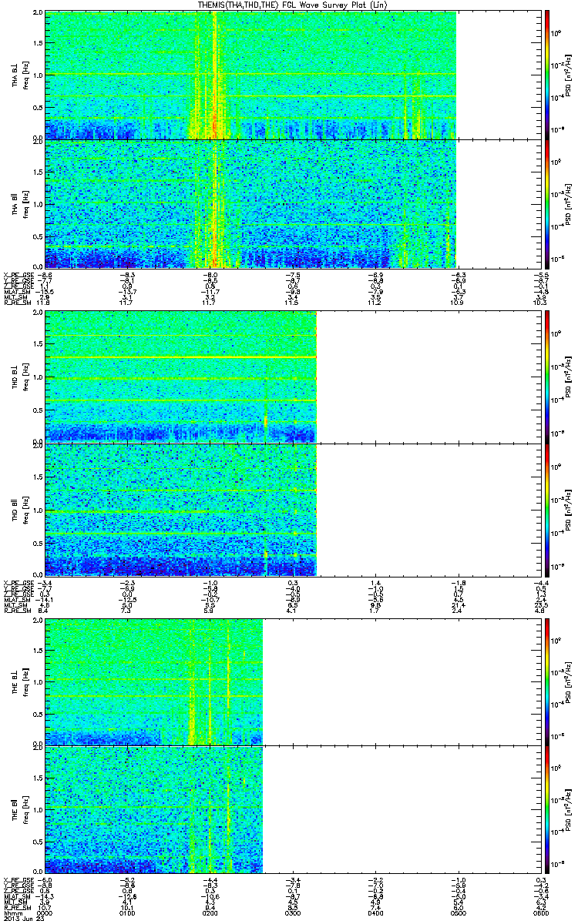Screen dimensions: 578x924
Task: Click the X_RE_GSE row label under THD plots
Action: click(19, 583)
